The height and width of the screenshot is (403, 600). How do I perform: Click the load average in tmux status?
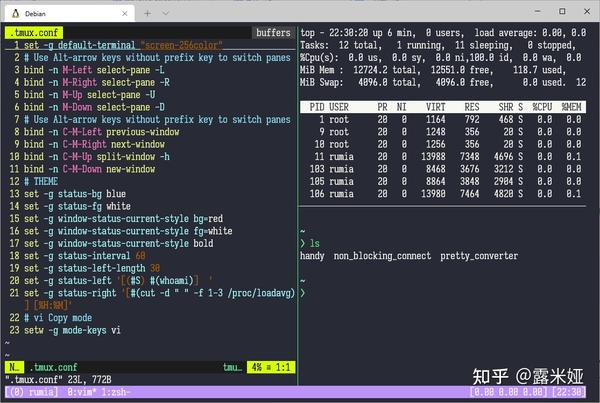[x=506, y=392]
